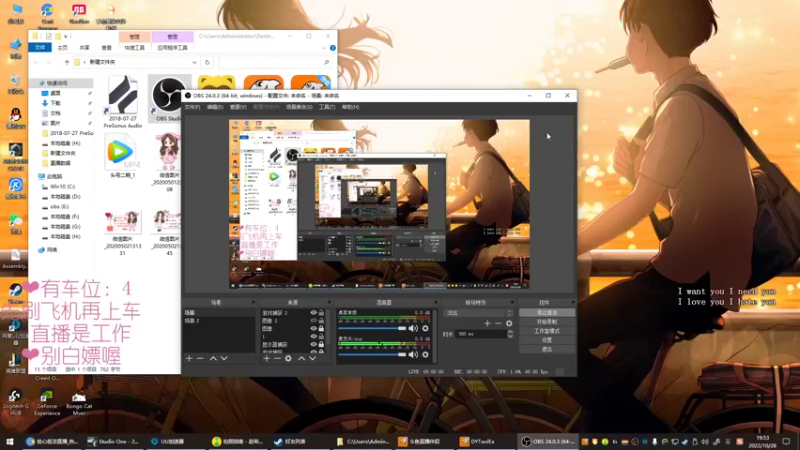The width and height of the screenshot is (800, 450).
Task: Remove source with the 来源 minus icon
Action: tap(277, 359)
